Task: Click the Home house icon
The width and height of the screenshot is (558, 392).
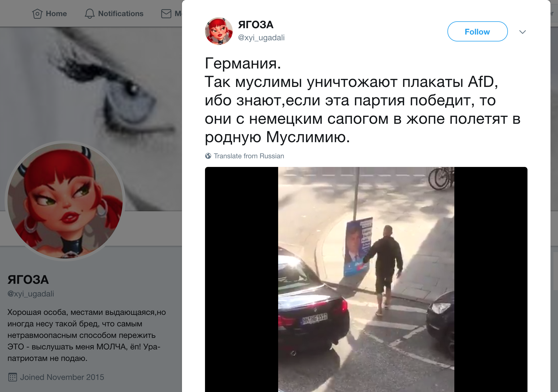Action: point(37,14)
